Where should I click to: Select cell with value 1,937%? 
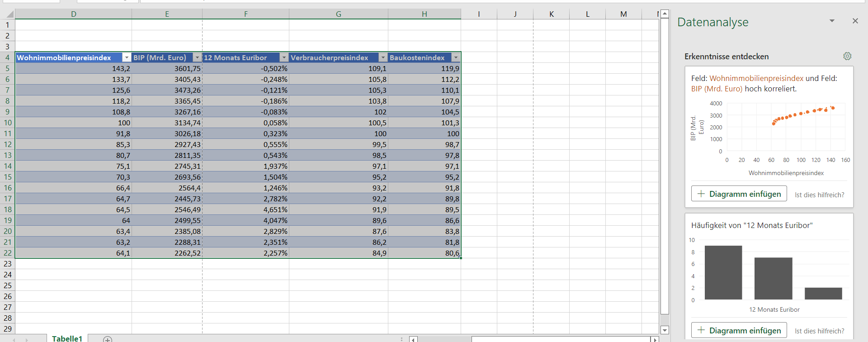click(x=246, y=166)
